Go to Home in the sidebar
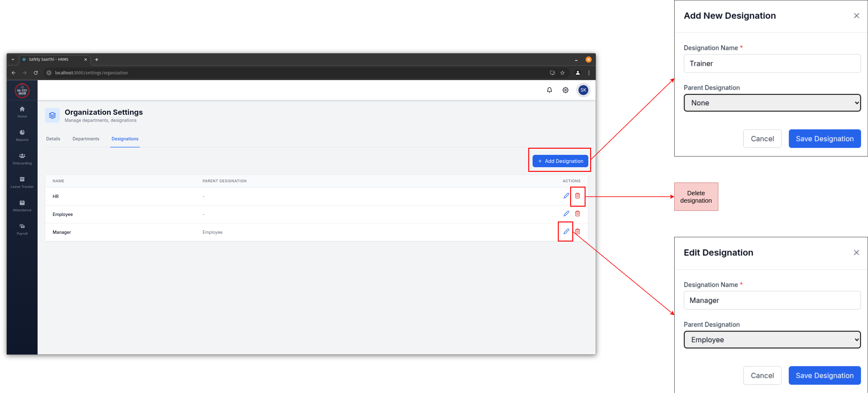The image size is (868, 393). 22,112
